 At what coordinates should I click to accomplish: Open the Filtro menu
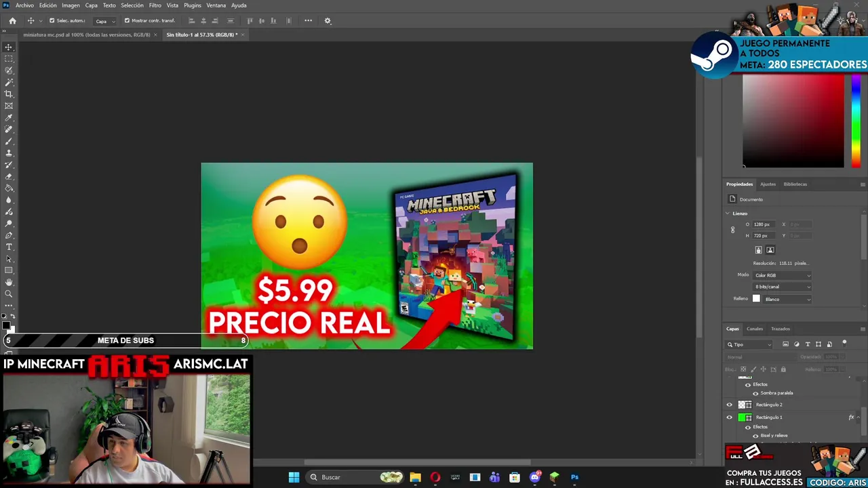pyautogui.click(x=155, y=5)
